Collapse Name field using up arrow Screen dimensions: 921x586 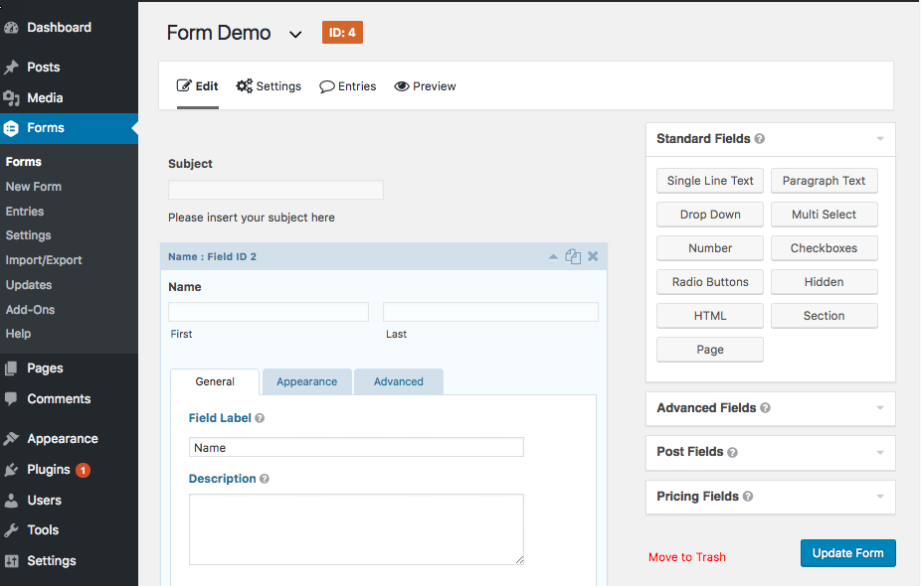(x=553, y=257)
